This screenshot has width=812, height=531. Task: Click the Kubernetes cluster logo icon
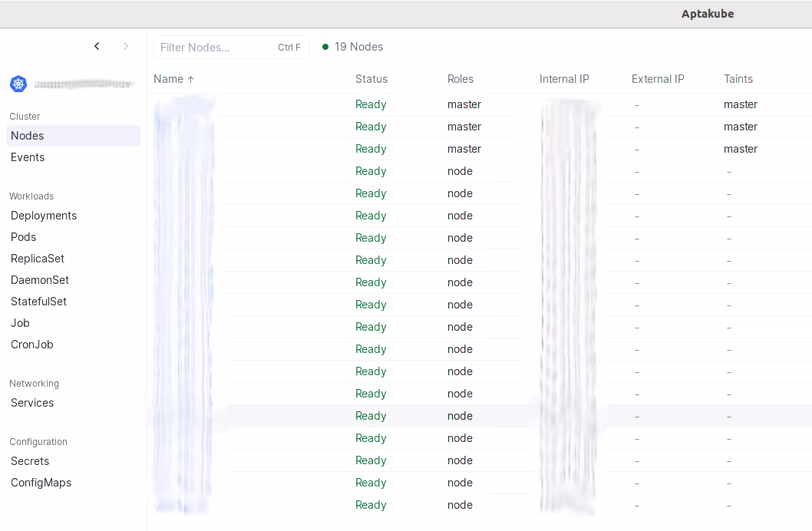pyautogui.click(x=18, y=84)
